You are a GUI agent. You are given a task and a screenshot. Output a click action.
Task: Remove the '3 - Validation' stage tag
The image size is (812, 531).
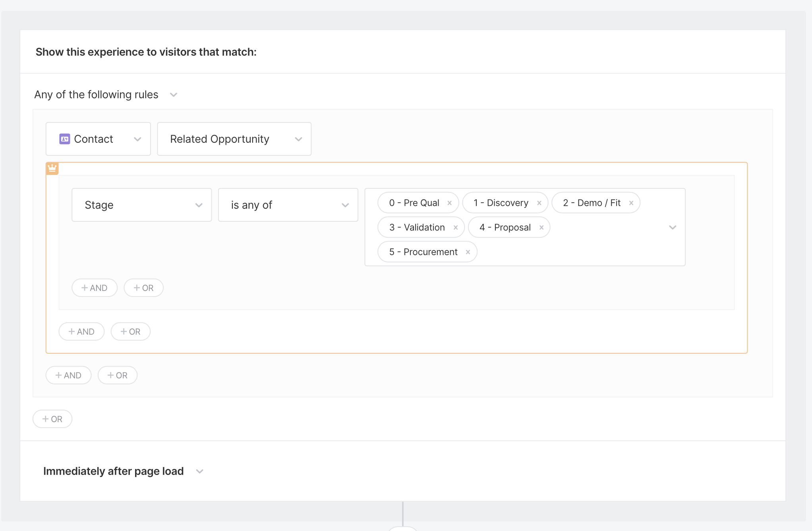click(455, 228)
